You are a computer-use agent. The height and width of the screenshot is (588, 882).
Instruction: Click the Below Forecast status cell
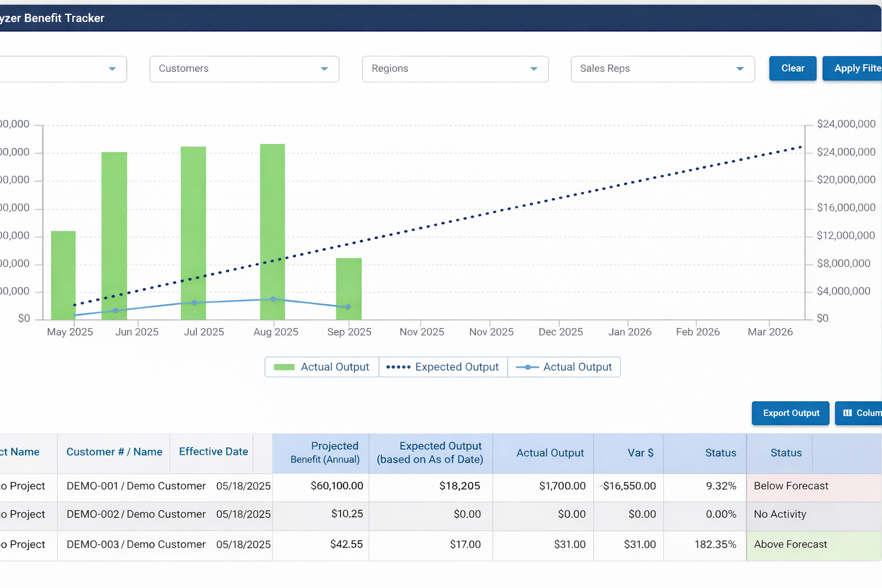point(791,486)
